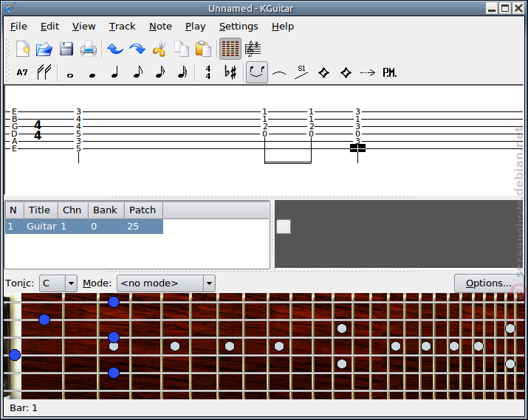Toggle the score notation view
This screenshot has height=420, width=528.
[253, 49]
